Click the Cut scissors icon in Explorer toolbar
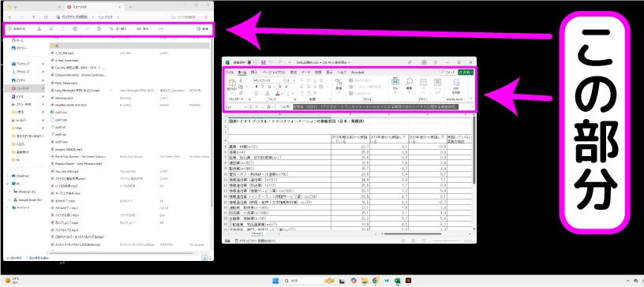 39,28
